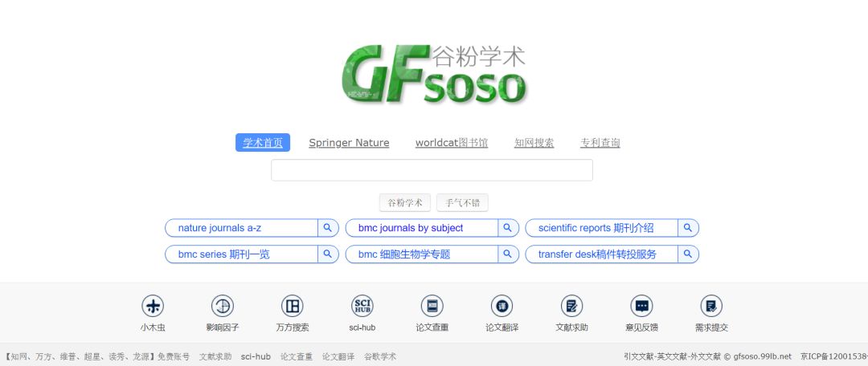Open the 小木虫 icon link
The height and width of the screenshot is (366, 868).
(x=153, y=306)
